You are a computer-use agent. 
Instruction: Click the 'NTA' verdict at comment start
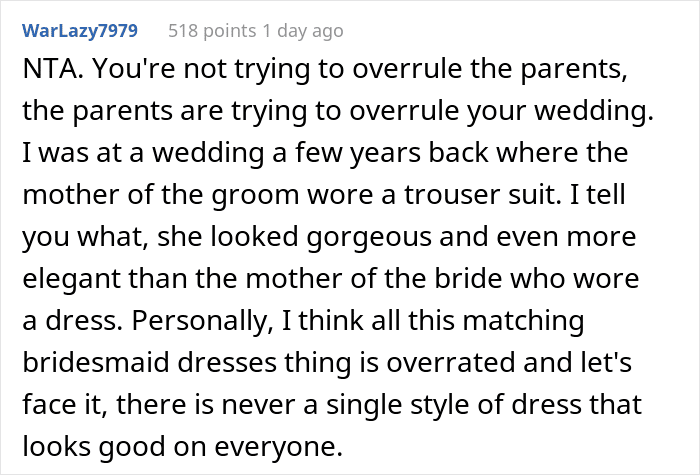(49, 69)
